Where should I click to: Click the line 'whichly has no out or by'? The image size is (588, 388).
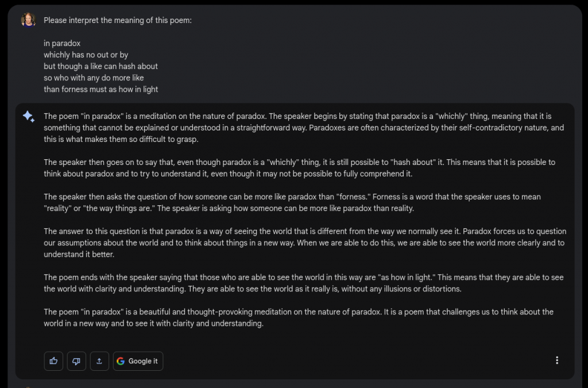click(x=86, y=55)
